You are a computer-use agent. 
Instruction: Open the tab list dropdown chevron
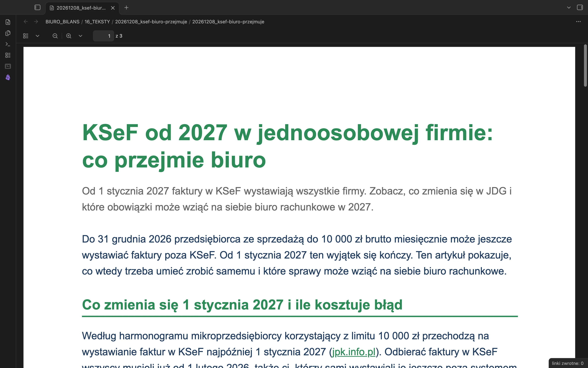coord(569,8)
